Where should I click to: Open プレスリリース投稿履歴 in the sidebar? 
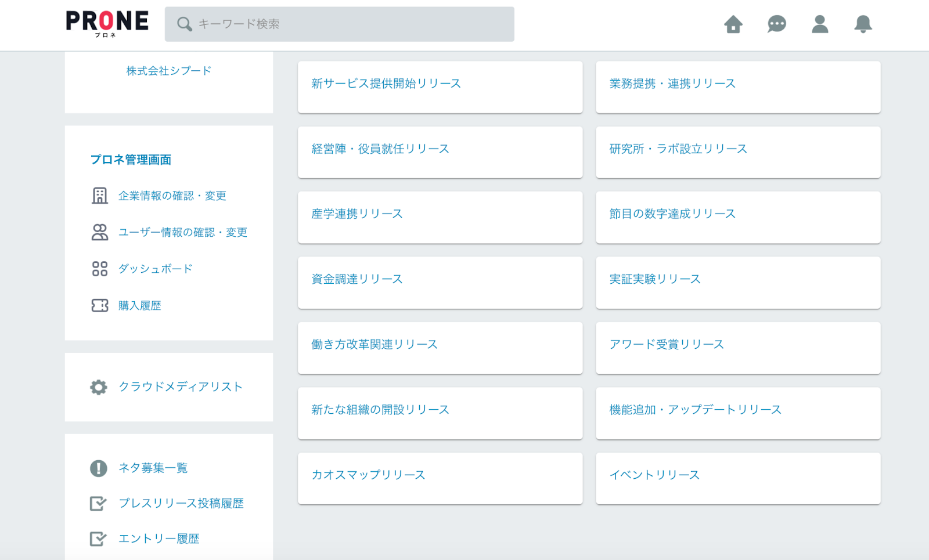pyautogui.click(x=181, y=503)
